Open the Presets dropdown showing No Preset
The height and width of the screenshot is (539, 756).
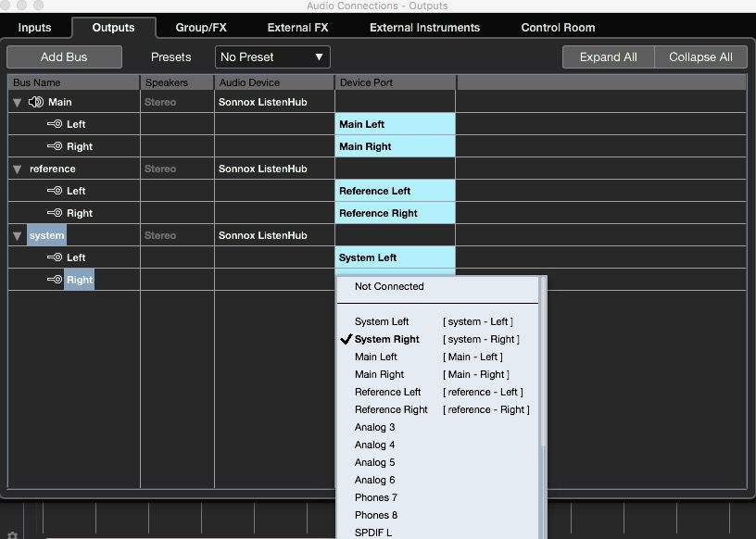point(273,56)
